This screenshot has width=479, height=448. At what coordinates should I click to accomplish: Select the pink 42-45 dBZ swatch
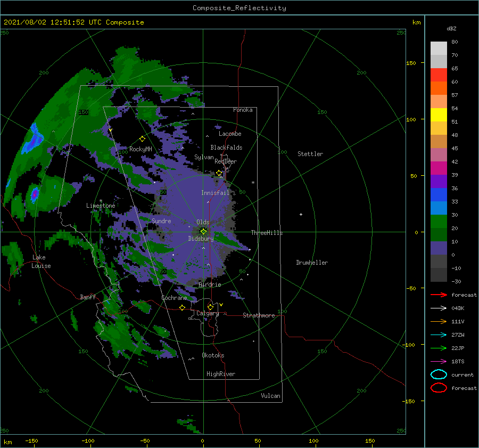(439, 154)
